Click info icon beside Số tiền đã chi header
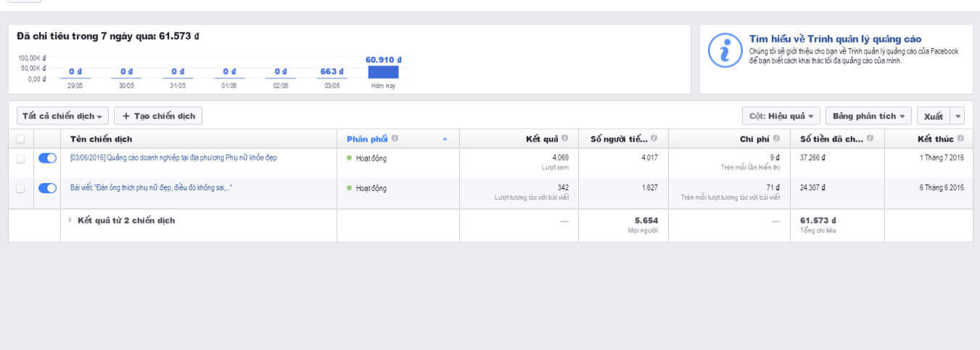 point(870,139)
